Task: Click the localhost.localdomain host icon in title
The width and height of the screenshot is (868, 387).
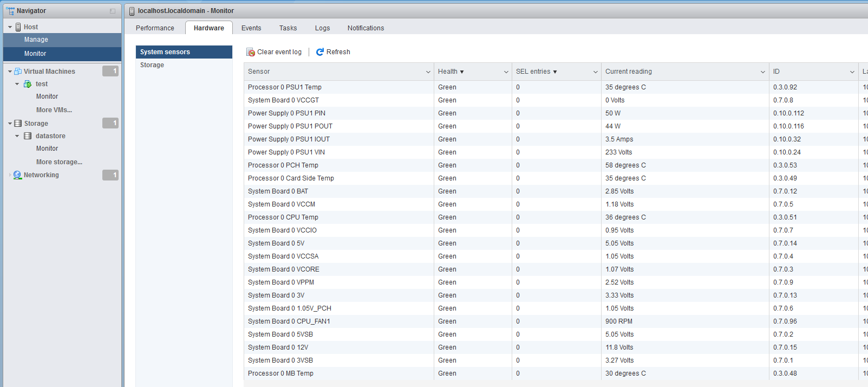Action: (132, 11)
